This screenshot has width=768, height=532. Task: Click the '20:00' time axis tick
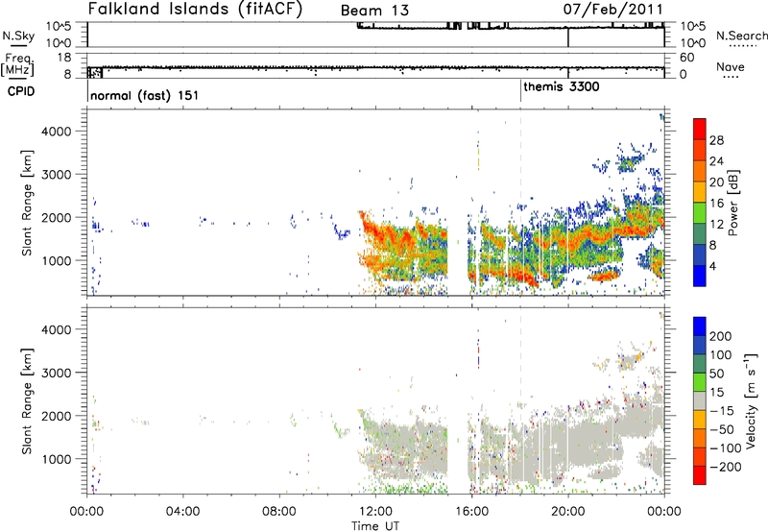[568, 512]
